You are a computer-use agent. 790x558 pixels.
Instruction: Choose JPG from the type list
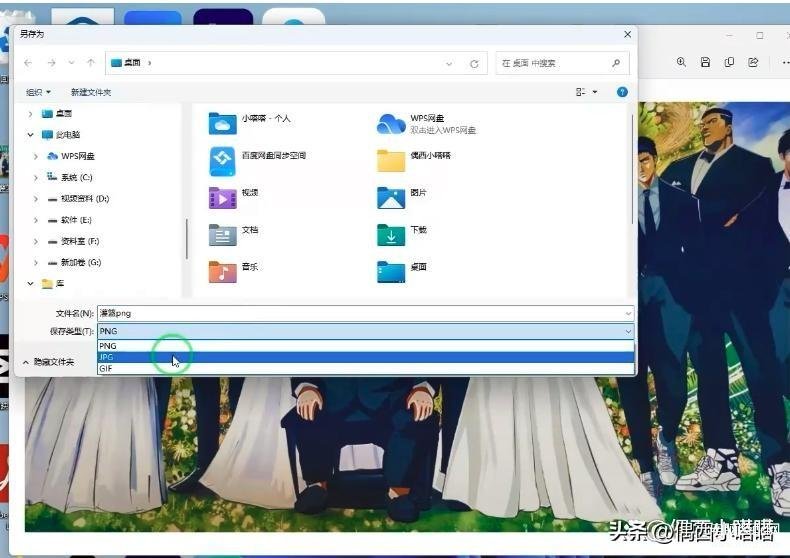coord(365,357)
